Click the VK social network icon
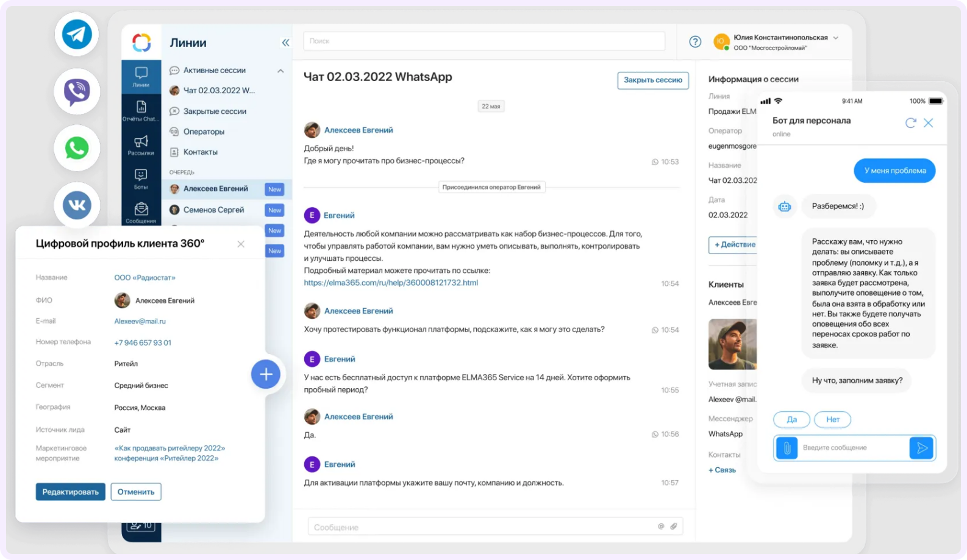 [77, 205]
